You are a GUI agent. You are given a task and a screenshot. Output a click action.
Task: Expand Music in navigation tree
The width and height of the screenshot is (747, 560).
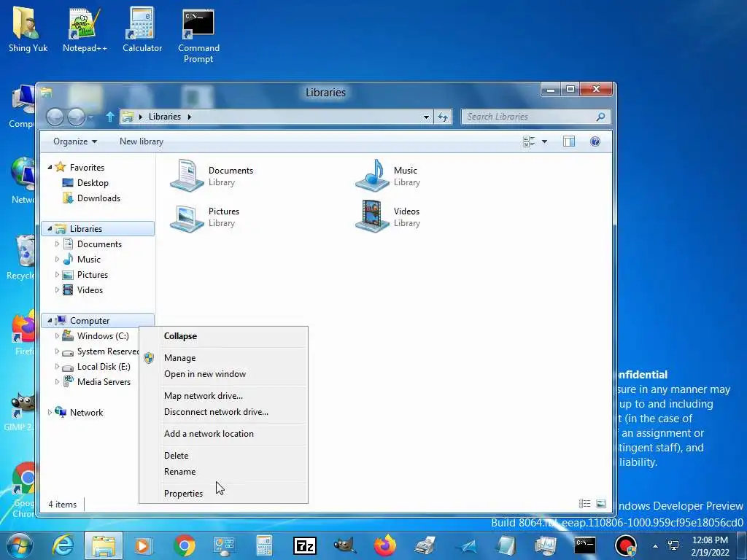click(x=57, y=259)
